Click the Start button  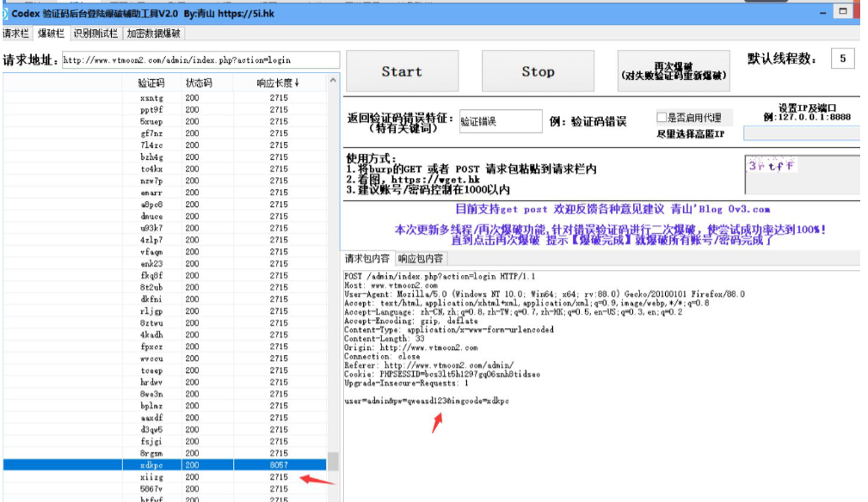402,71
